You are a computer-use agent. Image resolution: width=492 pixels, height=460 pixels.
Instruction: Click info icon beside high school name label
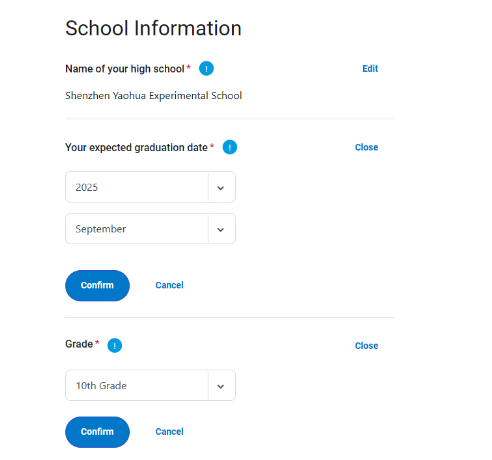(x=206, y=69)
